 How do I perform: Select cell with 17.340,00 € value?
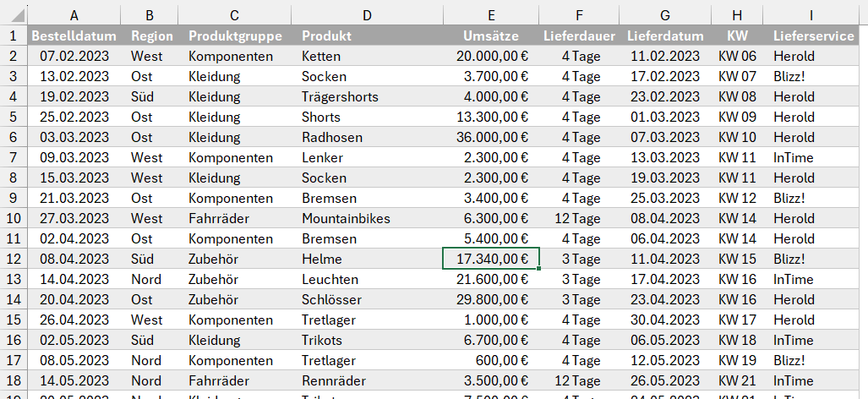[x=492, y=259]
